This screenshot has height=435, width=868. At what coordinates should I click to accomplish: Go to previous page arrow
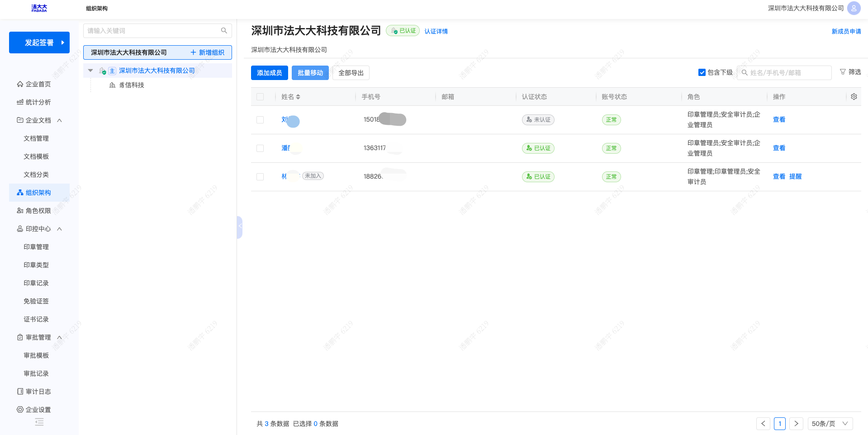coord(763,424)
